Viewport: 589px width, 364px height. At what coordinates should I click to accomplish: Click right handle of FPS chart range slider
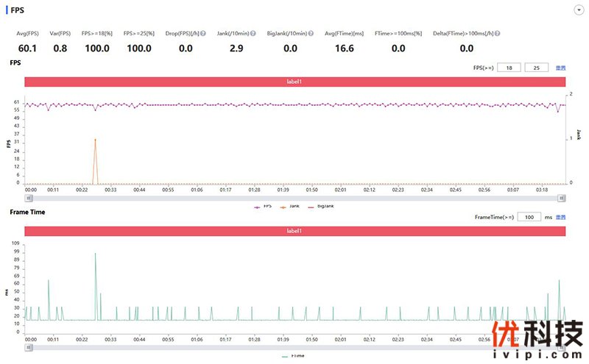click(562, 198)
